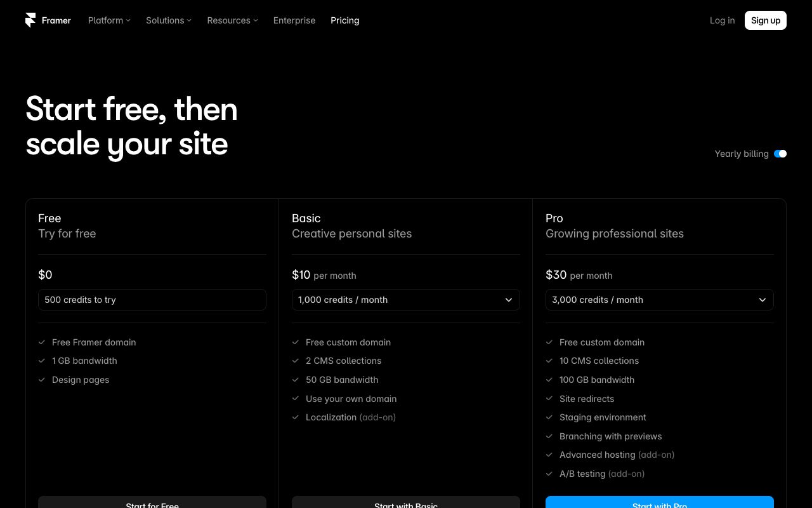Click the Log in link
Image resolution: width=812 pixels, height=508 pixels.
(723, 20)
